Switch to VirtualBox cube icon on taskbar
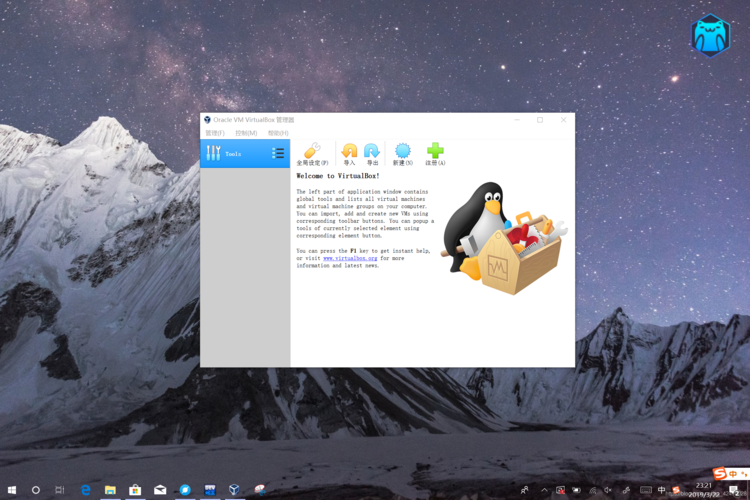 pyautogui.click(x=234, y=489)
